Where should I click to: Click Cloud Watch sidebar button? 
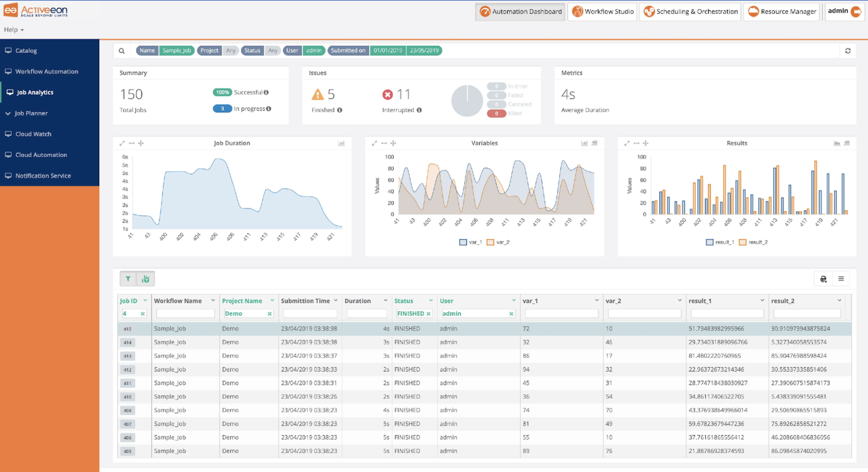pyautogui.click(x=34, y=134)
